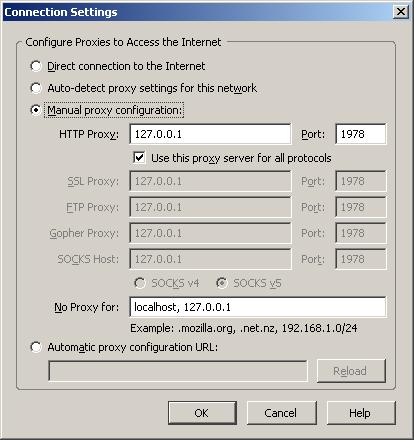Click the SSL Proxy address field

pyautogui.click(x=210, y=181)
